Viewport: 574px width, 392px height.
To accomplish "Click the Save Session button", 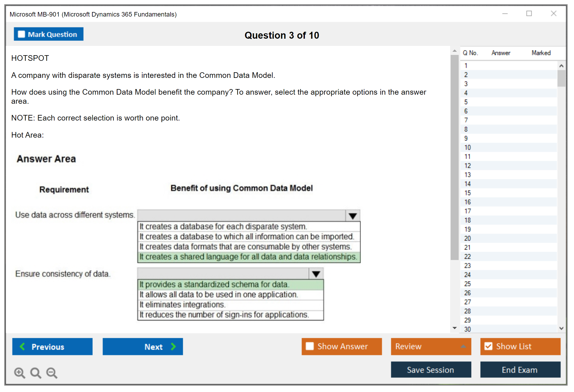I will (x=431, y=370).
